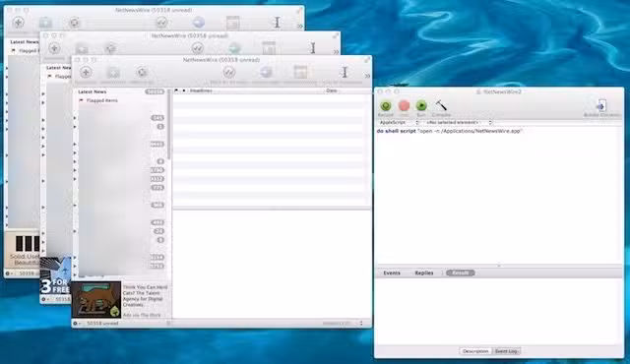
Task: Select Latest News in the middle window's sidebar
Action: pos(58,68)
